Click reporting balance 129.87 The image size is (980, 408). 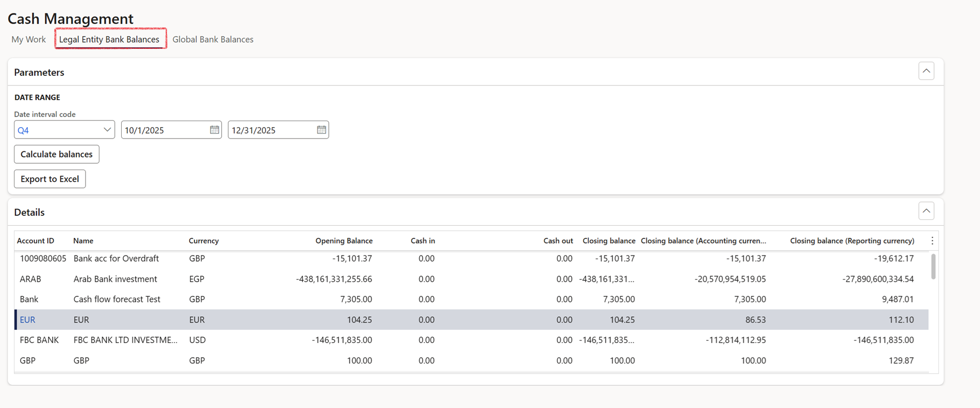(901, 361)
